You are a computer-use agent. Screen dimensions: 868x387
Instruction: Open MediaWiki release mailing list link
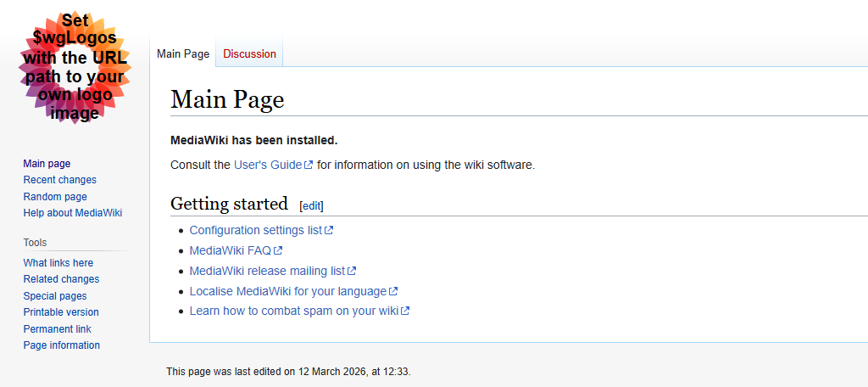[x=267, y=271]
